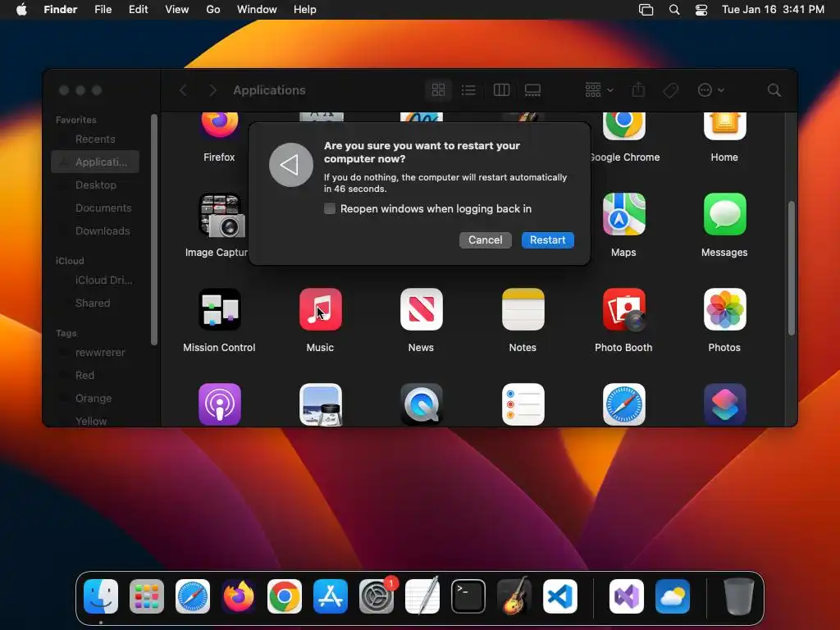The width and height of the screenshot is (840, 630).
Task: Enable Reopen windows when logging back in
Action: tap(330, 208)
